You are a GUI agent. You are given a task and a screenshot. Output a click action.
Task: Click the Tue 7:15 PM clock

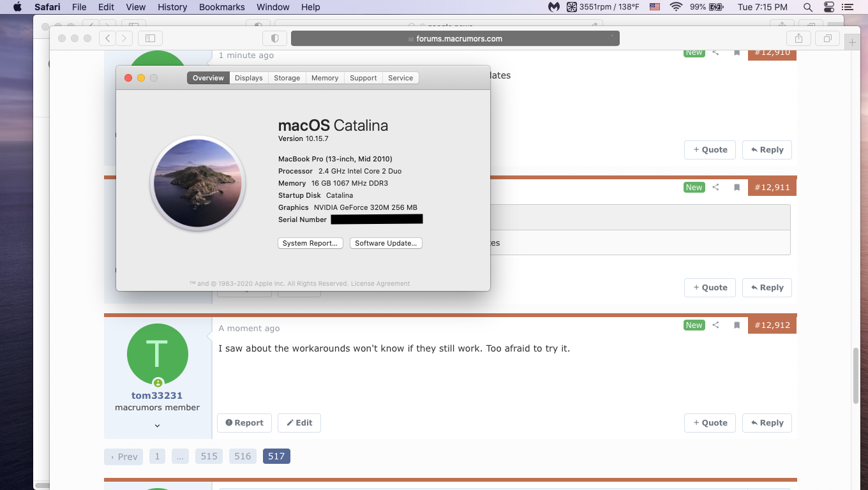(x=762, y=7)
